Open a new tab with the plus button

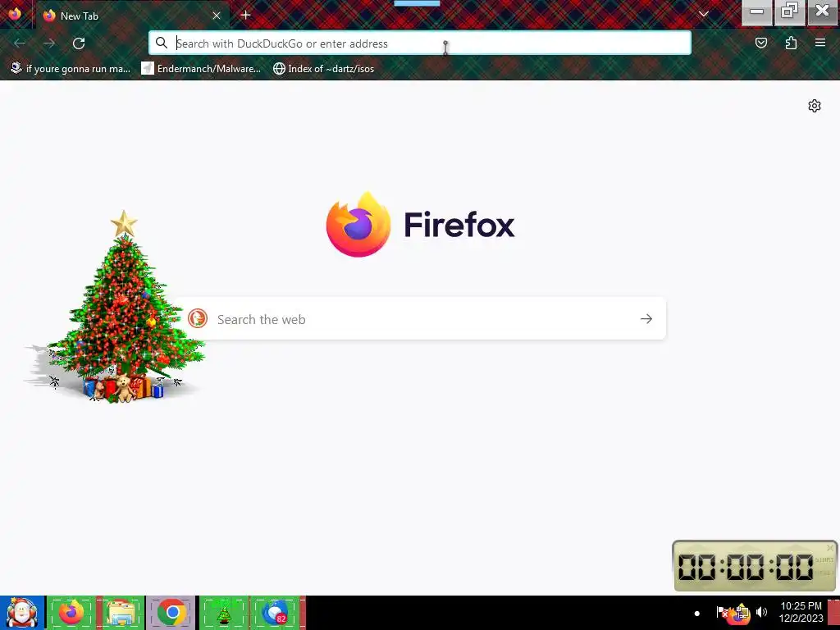(x=245, y=15)
